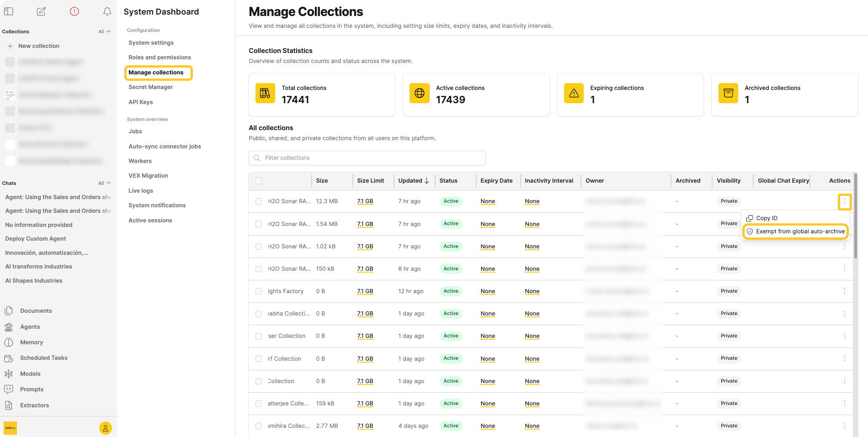Toggle the select-all checkbox in table header
This screenshot has height=437, width=868.
[259, 181]
